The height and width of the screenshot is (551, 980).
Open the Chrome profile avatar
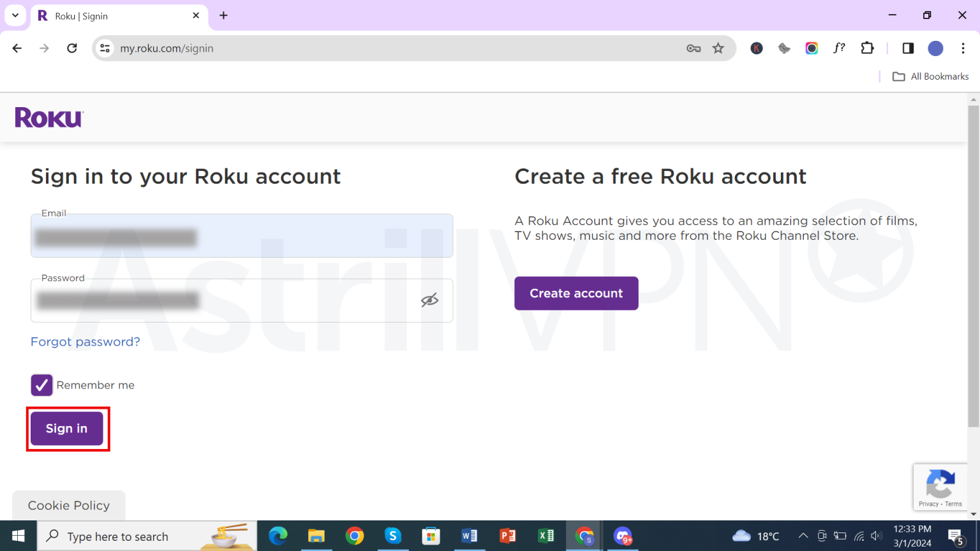[935, 48]
